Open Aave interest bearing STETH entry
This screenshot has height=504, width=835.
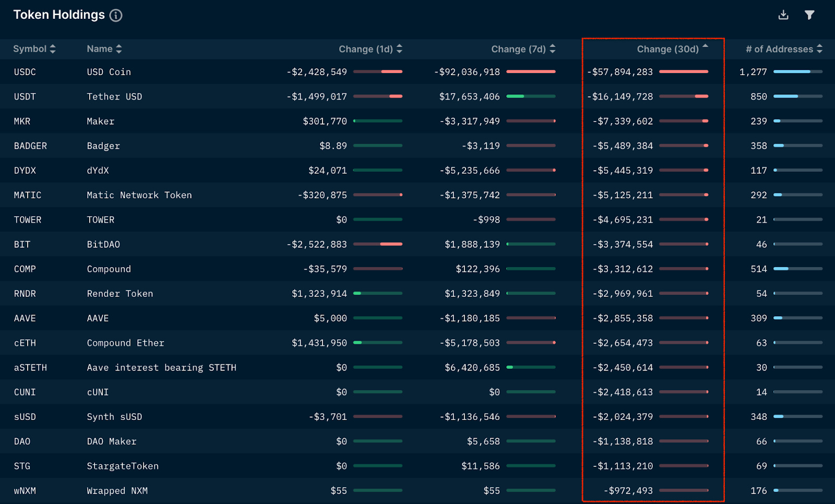(162, 367)
